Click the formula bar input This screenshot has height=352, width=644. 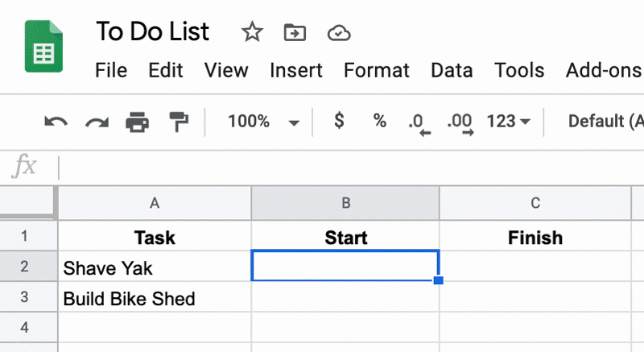click(x=351, y=168)
